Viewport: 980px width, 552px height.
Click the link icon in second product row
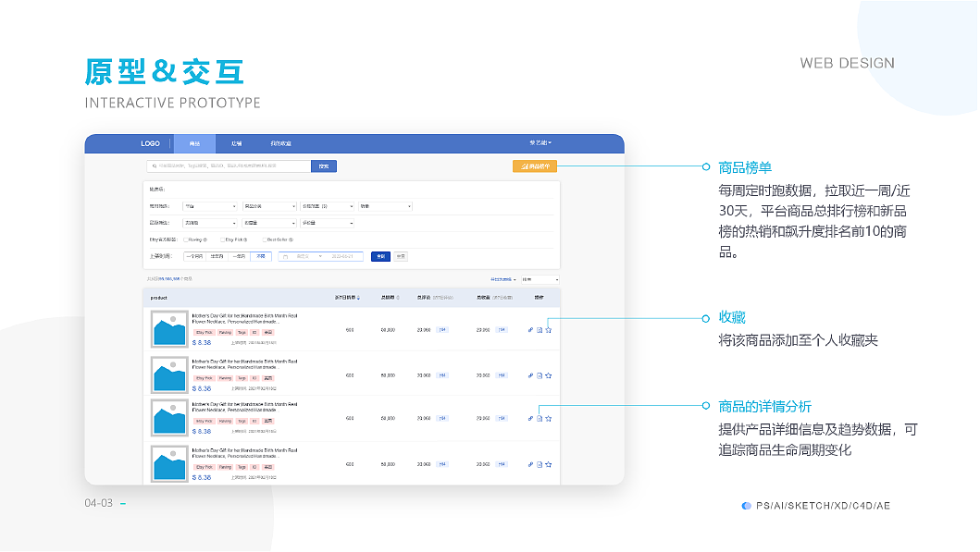coord(530,375)
